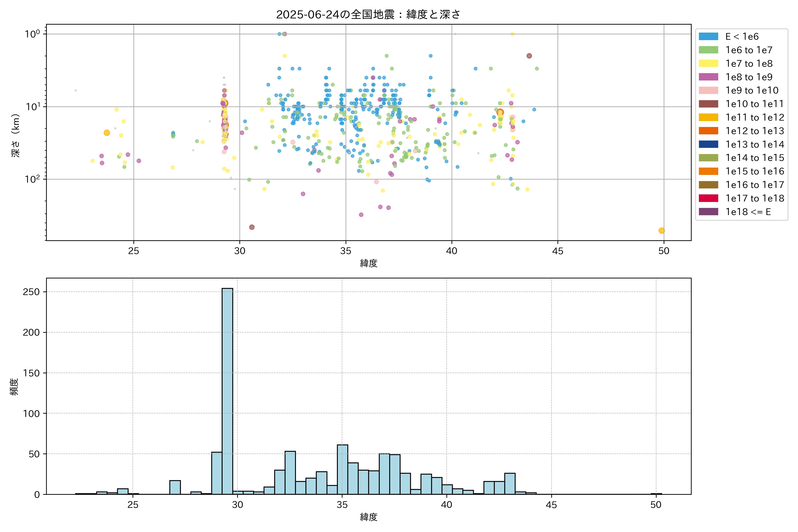Click the '頻度' y-axis label on histogram
798x532 pixels.
14,386
